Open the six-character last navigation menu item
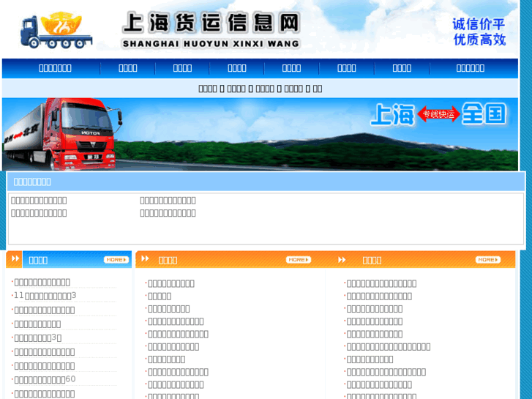532x399 pixels. coord(471,68)
